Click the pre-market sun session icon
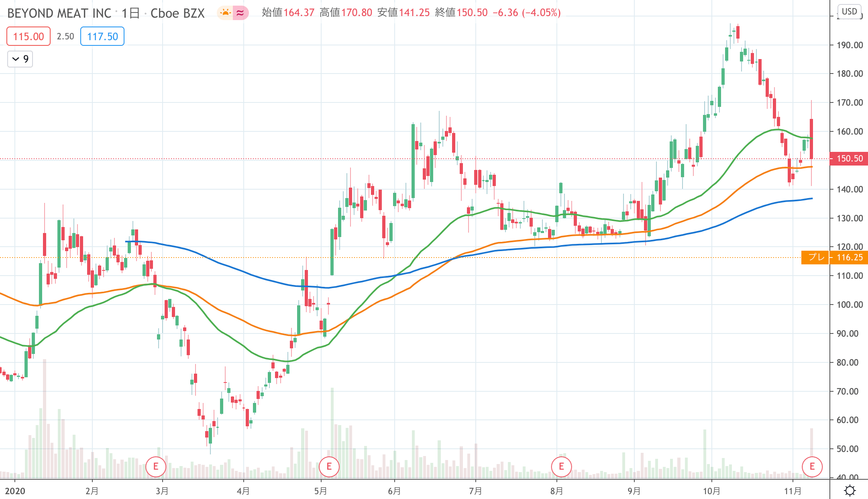This screenshot has width=868, height=499. pos(225,13)
